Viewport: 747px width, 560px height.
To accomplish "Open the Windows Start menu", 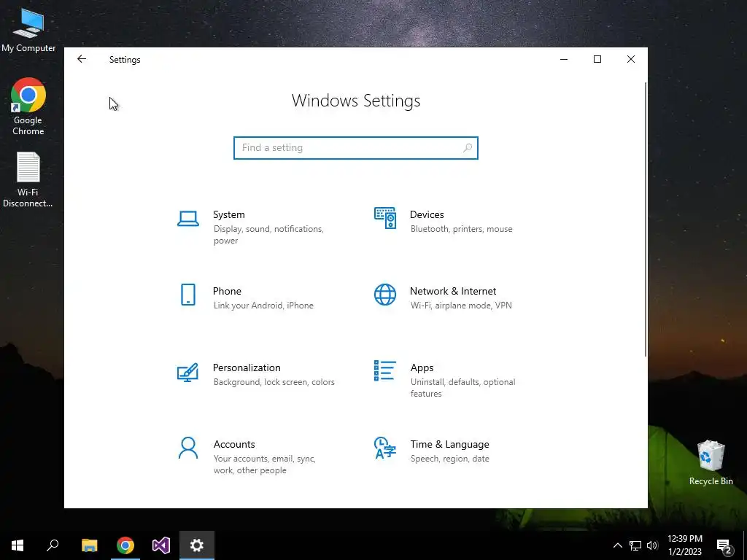I will coord(18,545).
